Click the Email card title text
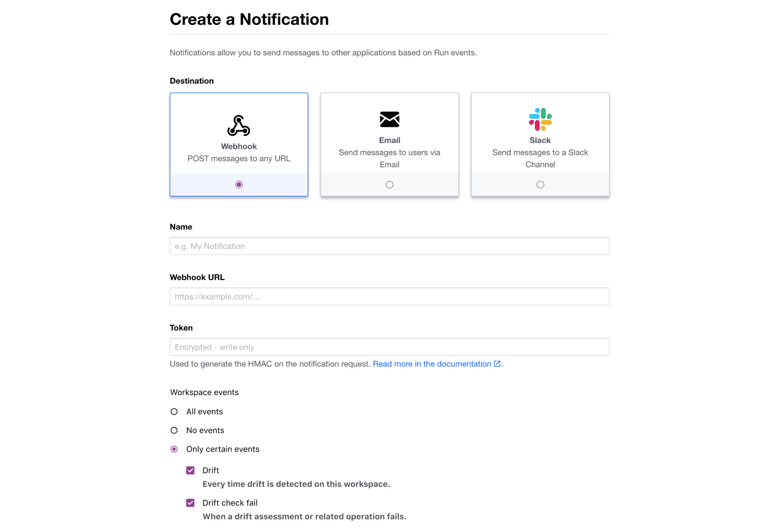 coord(389,140)
